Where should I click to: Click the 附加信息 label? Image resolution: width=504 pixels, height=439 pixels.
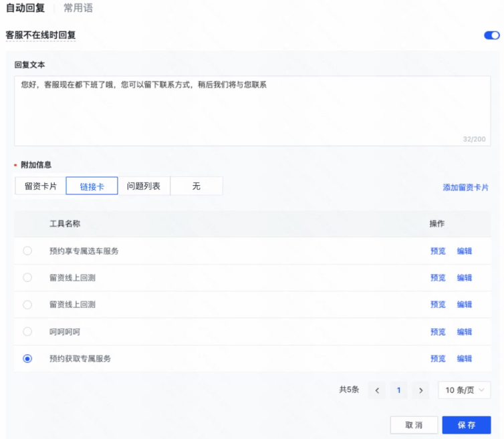36,165
